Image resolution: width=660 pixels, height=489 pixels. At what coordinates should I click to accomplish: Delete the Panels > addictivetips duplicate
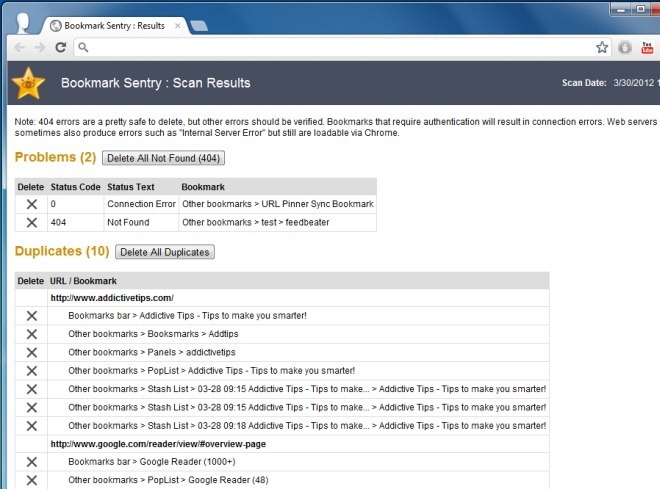32,352
